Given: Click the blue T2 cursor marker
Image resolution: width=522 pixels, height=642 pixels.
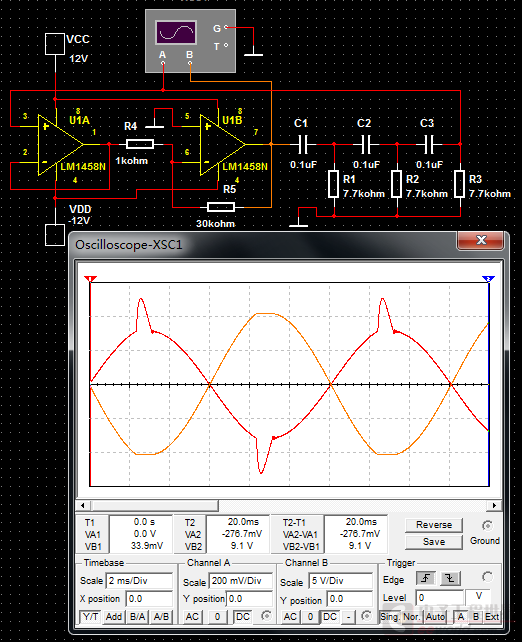Looking at the screenshot, I should pyautogui.click(x=488, y=279).
